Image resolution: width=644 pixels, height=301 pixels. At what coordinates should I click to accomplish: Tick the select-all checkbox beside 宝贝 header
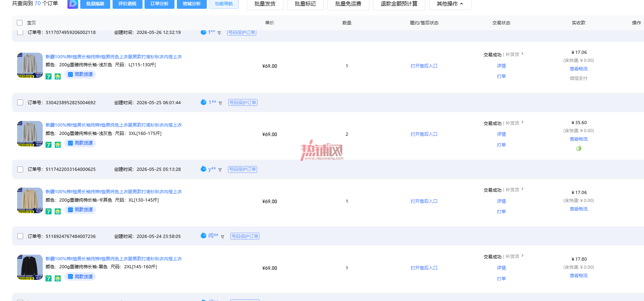(x=20, y=23)
